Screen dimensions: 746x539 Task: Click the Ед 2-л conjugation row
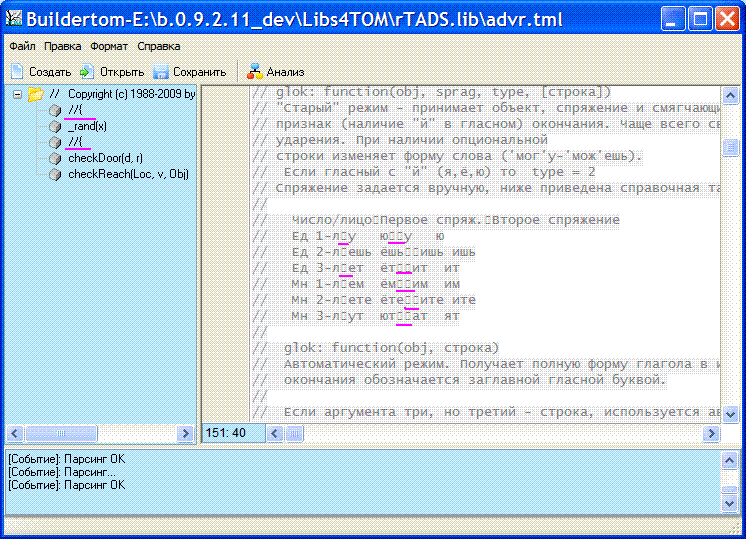[364, 252]
